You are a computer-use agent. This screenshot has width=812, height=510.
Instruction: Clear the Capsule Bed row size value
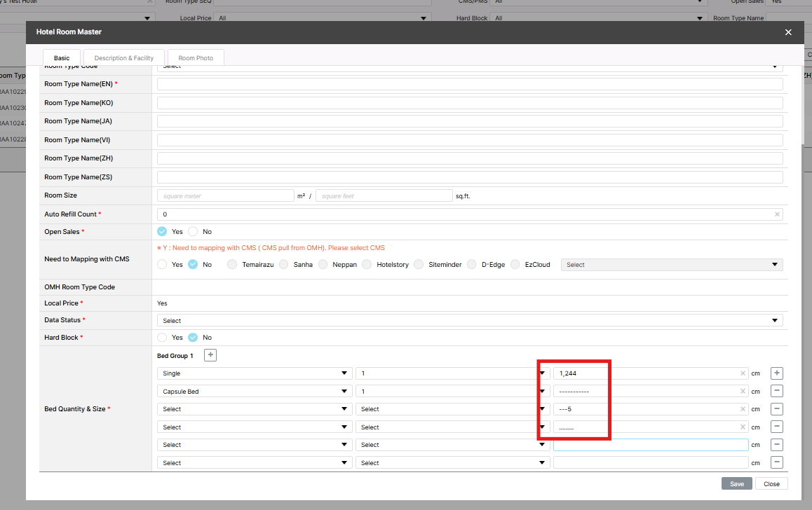[743, 391]
